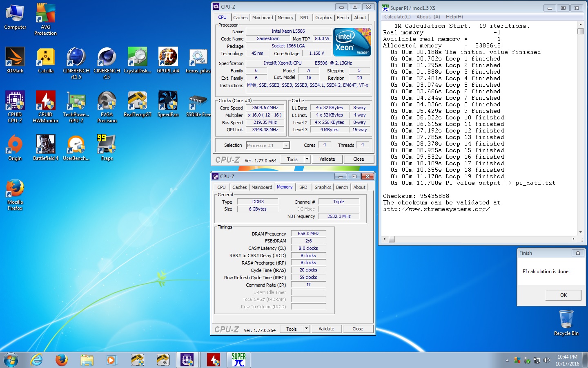Switch to CPU-Z taskbar button

click(x=187, y=360)
